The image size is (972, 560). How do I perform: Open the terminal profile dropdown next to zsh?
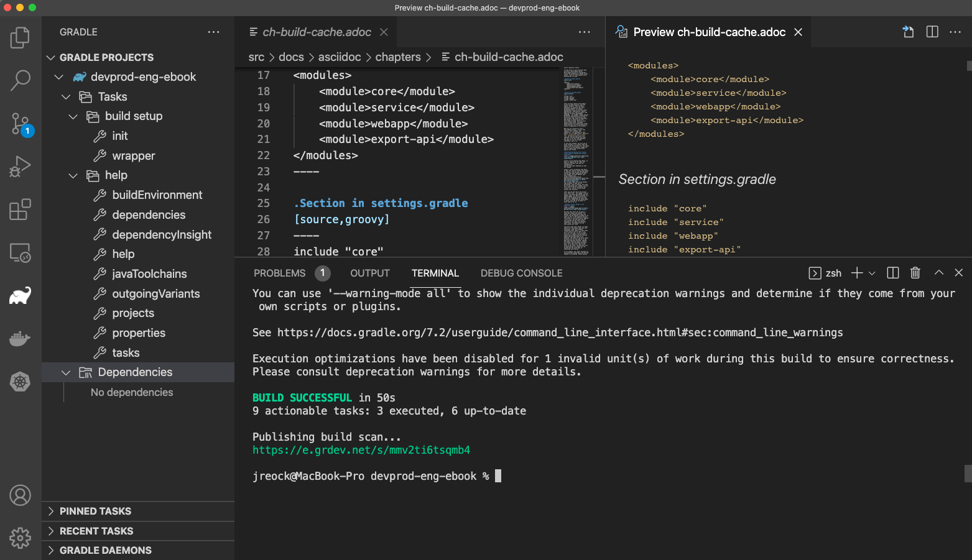click(873, 272)
